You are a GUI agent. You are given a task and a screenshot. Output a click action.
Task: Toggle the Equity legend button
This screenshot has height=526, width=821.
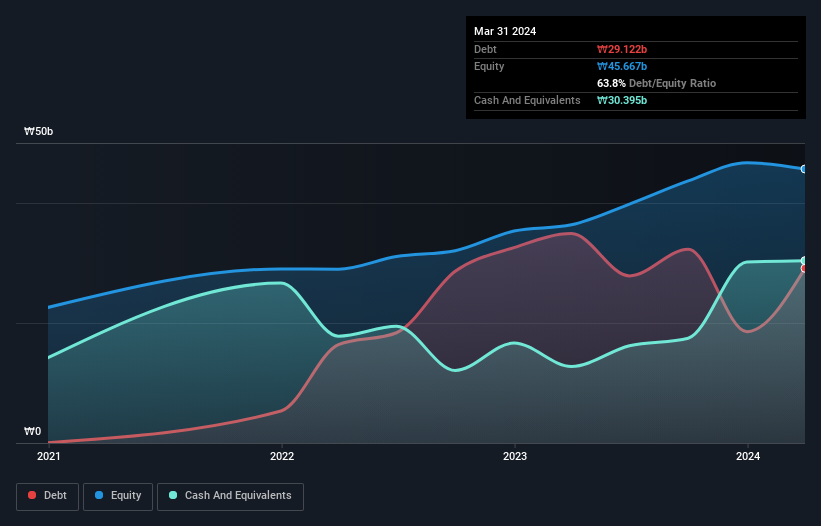point(118,496)
